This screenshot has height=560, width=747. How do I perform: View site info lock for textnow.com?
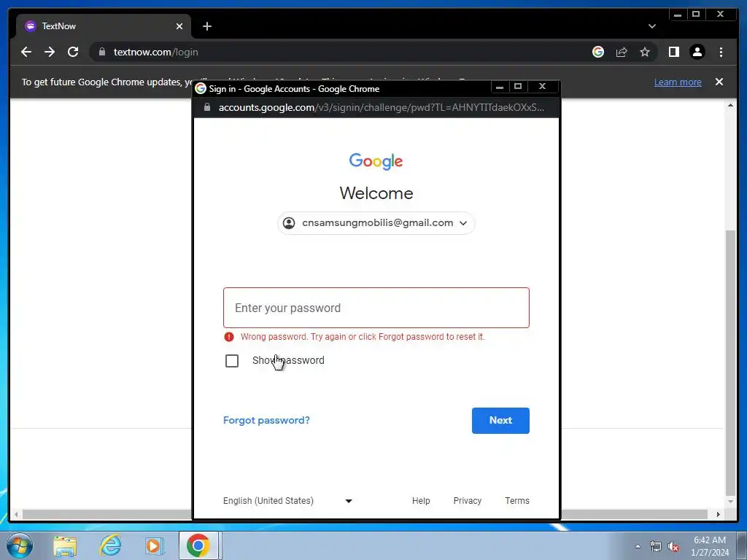pyautogui.click(x=101, y=52)
